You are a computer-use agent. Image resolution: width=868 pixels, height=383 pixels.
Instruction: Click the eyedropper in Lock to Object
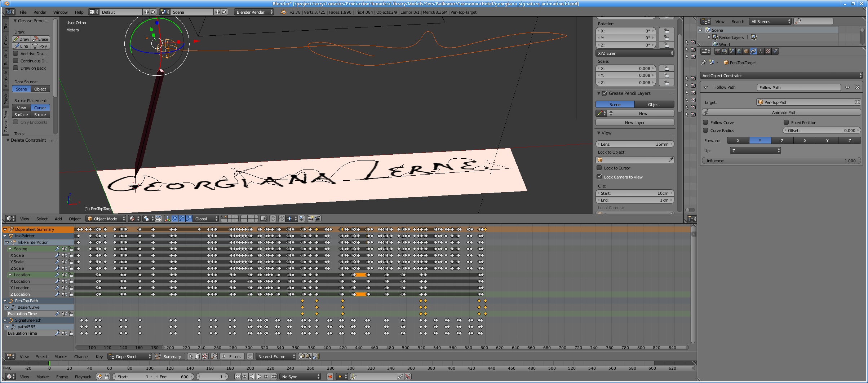click(670, 160)
